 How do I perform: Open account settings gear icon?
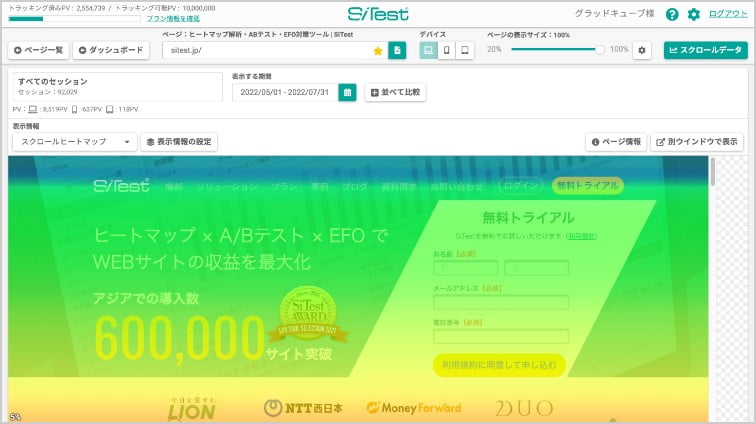pos(693,14)
